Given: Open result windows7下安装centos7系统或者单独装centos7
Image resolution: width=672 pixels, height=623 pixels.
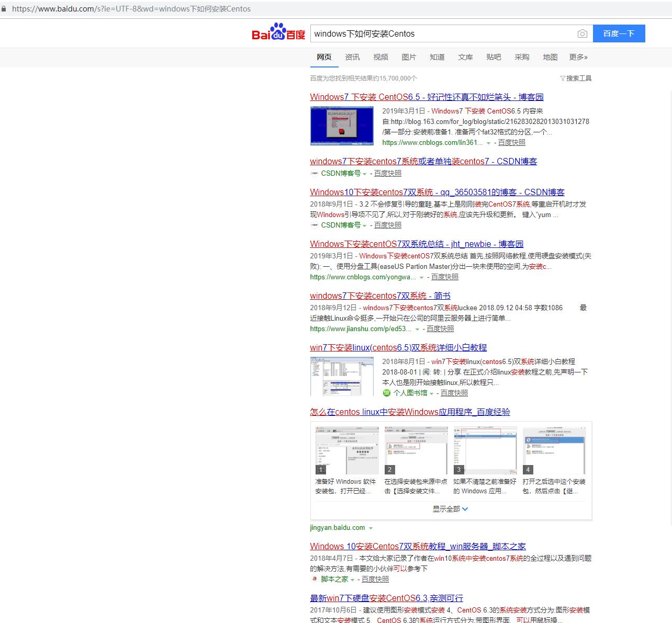Looking at the screenshot, I should coord(423,161).
